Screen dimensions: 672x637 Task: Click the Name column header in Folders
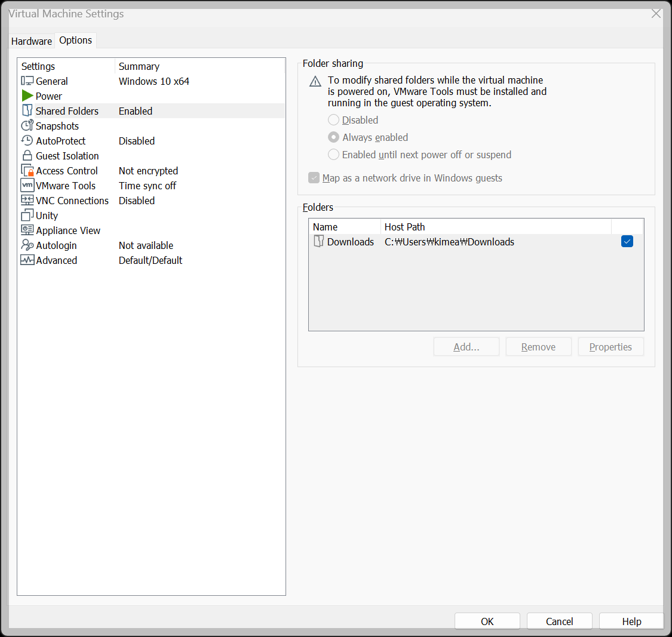(345, 227)
